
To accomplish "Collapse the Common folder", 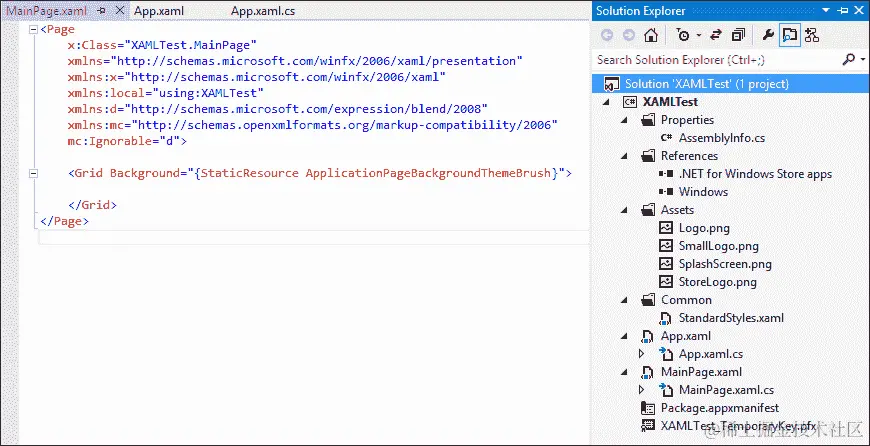I will (624, 300).
